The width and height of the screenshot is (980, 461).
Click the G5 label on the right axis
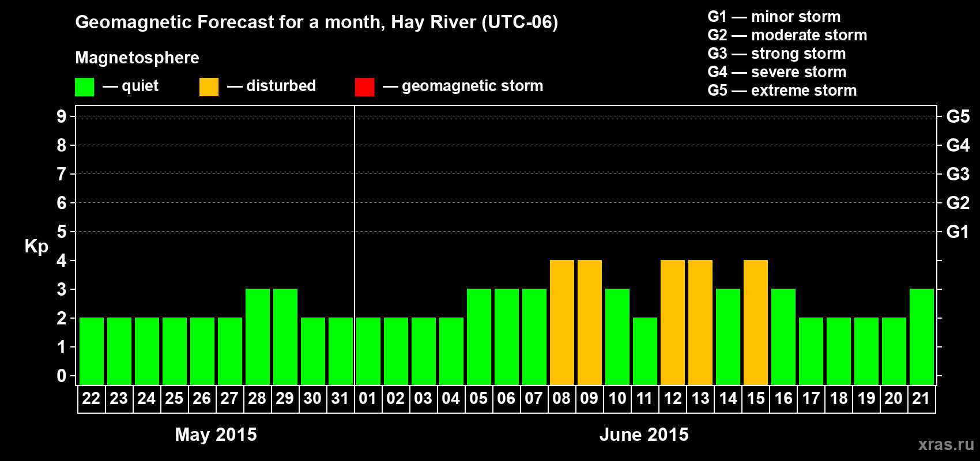point(958,116)
